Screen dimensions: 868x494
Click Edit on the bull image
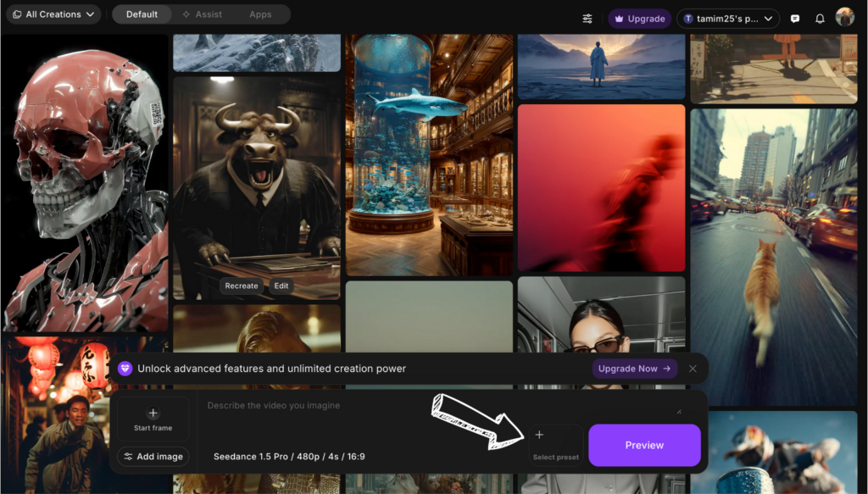281,286
